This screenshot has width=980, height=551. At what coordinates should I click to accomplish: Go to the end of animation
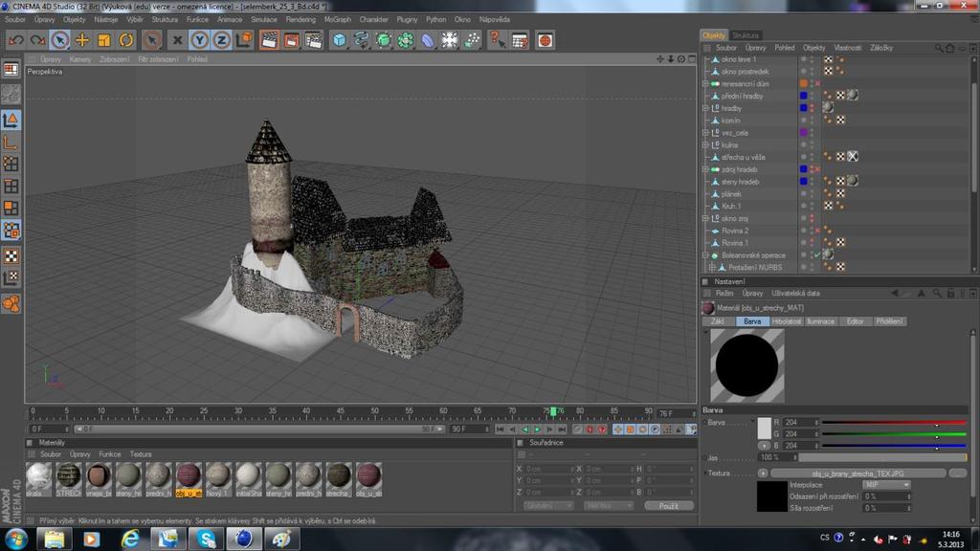click(562, 430)
